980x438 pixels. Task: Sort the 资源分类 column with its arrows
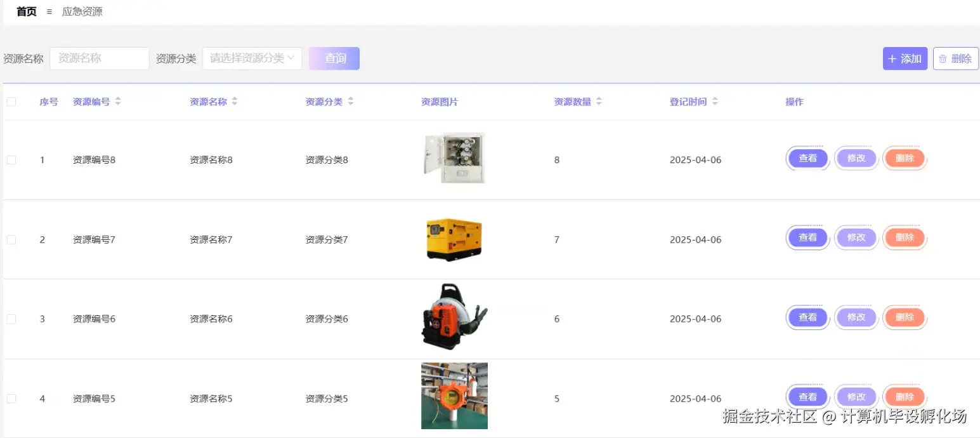[x=350, y=101]
